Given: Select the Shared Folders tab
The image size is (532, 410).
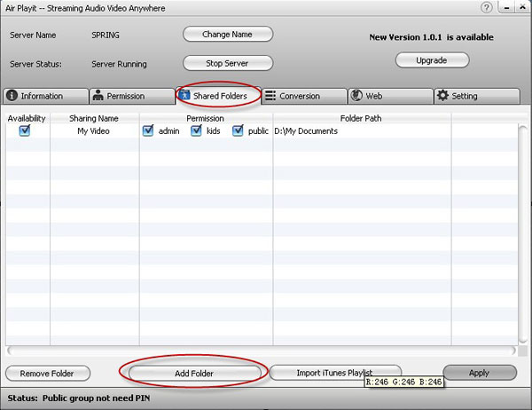Looking at the screenshot, I should coord(218,96).
